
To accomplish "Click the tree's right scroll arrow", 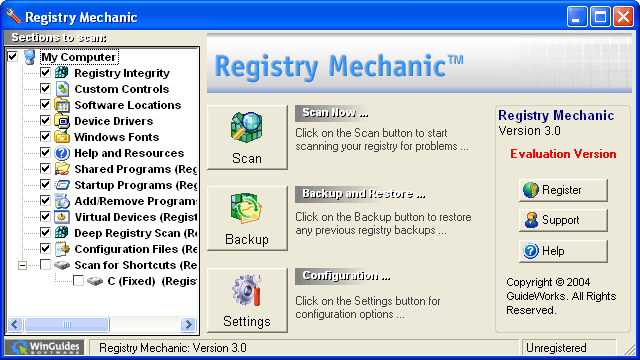I will [189, 324].
